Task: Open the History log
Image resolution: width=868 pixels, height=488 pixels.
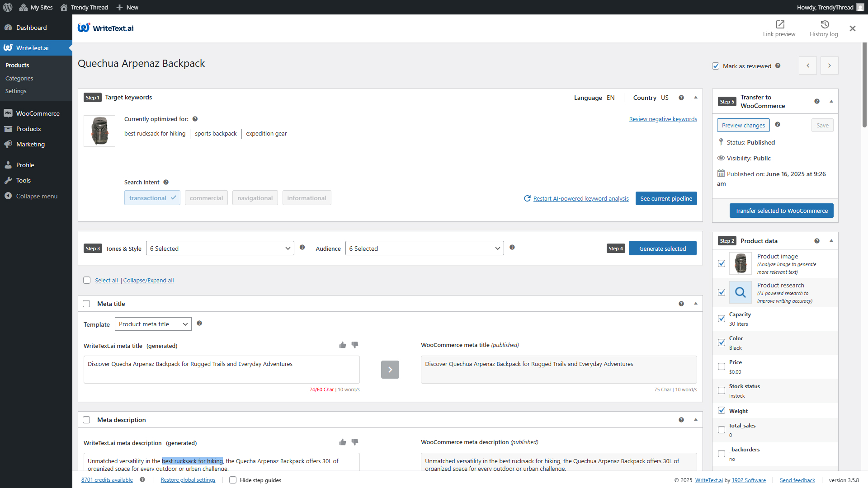Action: click(824, 28)
